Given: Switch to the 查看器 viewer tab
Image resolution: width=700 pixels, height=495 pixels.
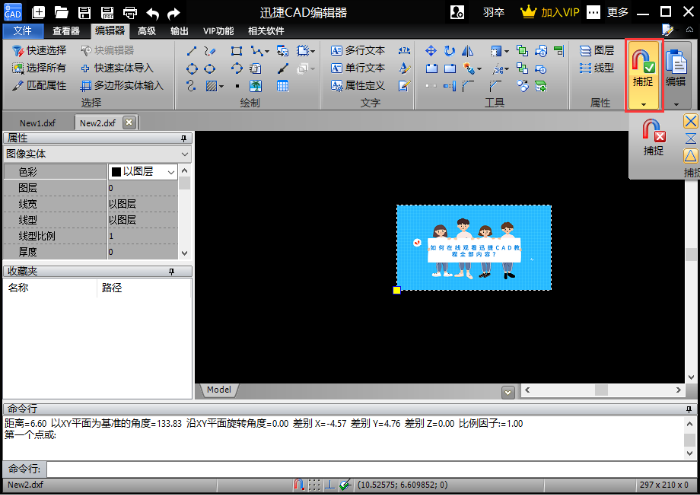Looking at the screenshot, I should (x=66, y=31).
